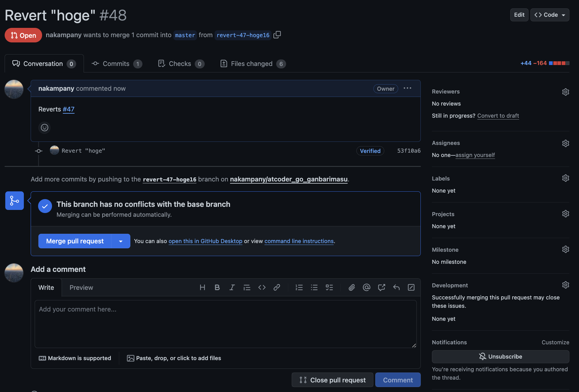
Task: Click the +44 additions count
Action: (526, 63)
